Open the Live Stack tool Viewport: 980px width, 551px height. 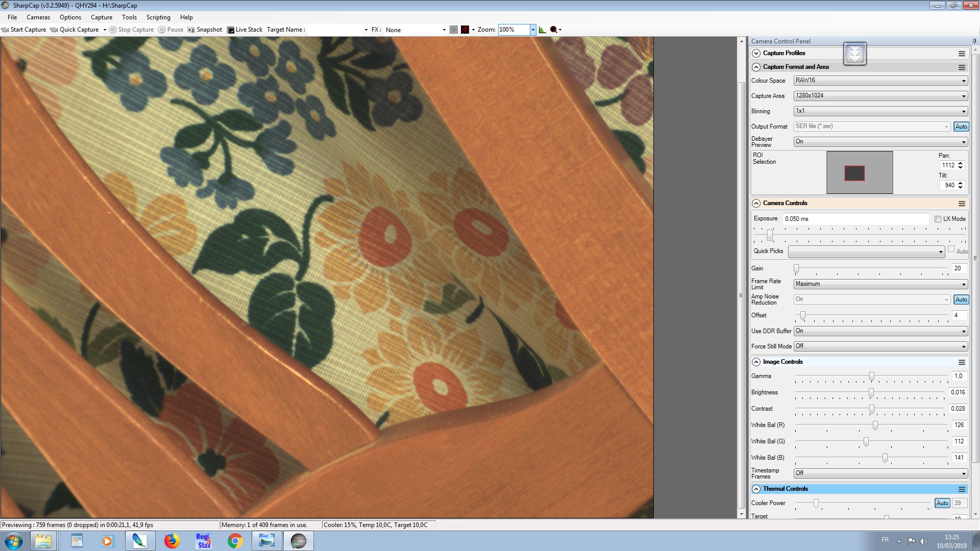pyautogui.click(x=244, y=30)
